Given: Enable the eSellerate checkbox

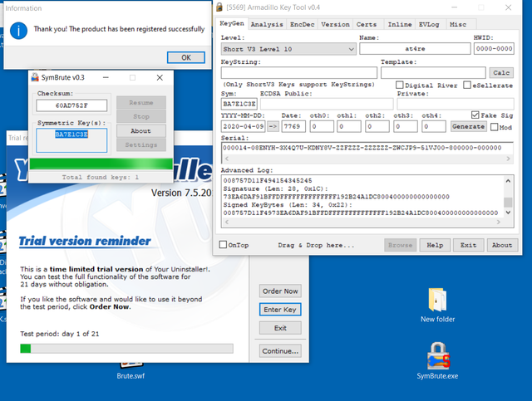Looking at the screenshot, I should point(467,85).
